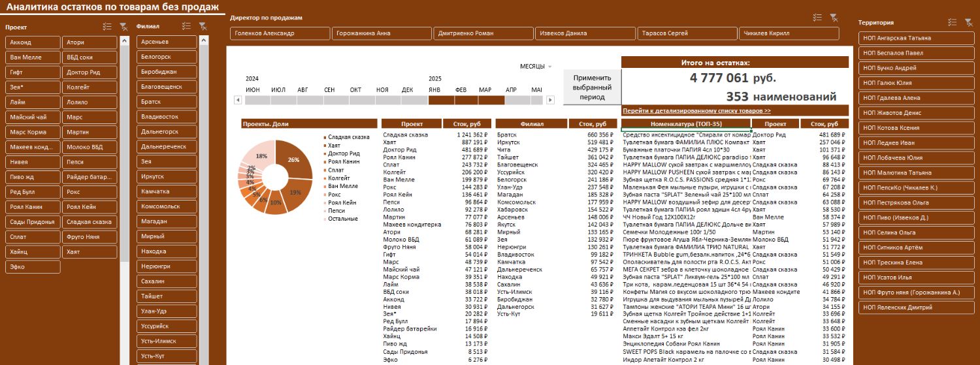The width and height of the screenshot is (980, 365).
Task: Click the Проекты. Доли chart title
Action: point(310,123)
